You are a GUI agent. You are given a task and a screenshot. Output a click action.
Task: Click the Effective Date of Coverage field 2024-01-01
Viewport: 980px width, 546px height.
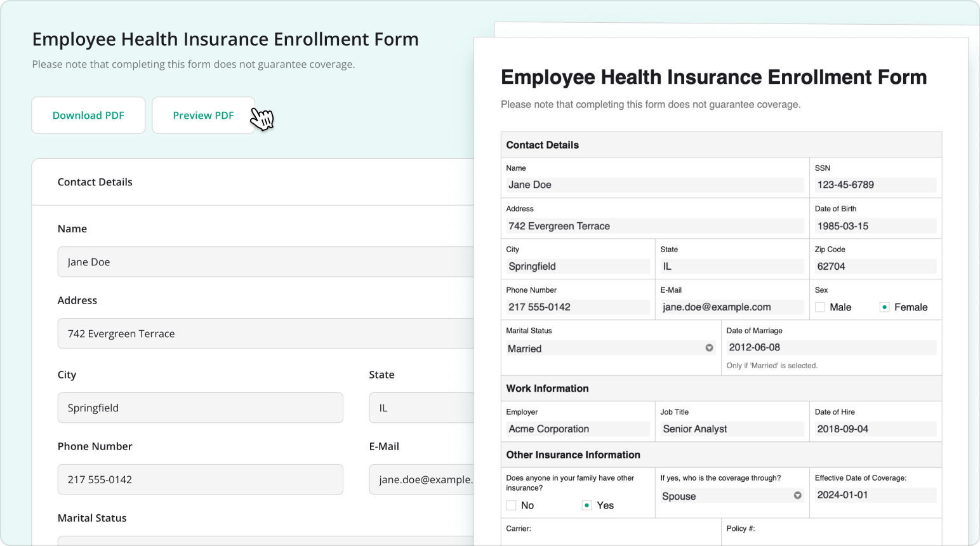pyautogui.click(x=875, y=495)
